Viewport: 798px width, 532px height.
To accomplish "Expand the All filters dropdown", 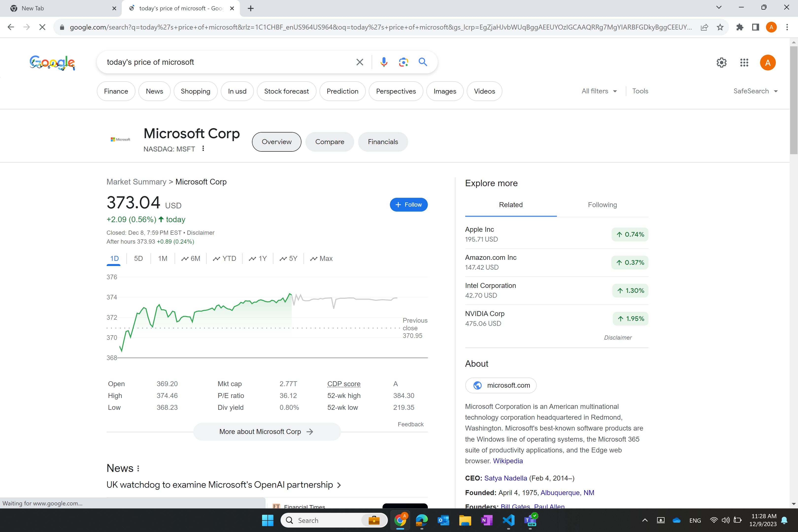I will [599, 91].
